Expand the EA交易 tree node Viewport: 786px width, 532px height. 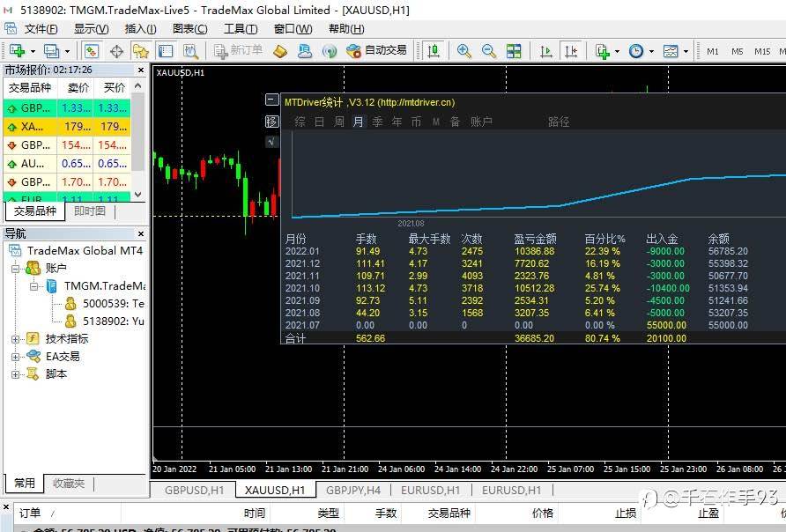(x=16, y=358)
